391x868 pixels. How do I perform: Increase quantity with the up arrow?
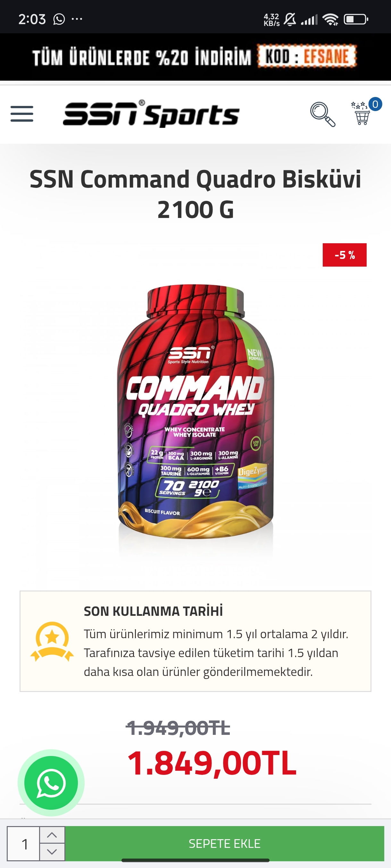click(x=52, y=835)
